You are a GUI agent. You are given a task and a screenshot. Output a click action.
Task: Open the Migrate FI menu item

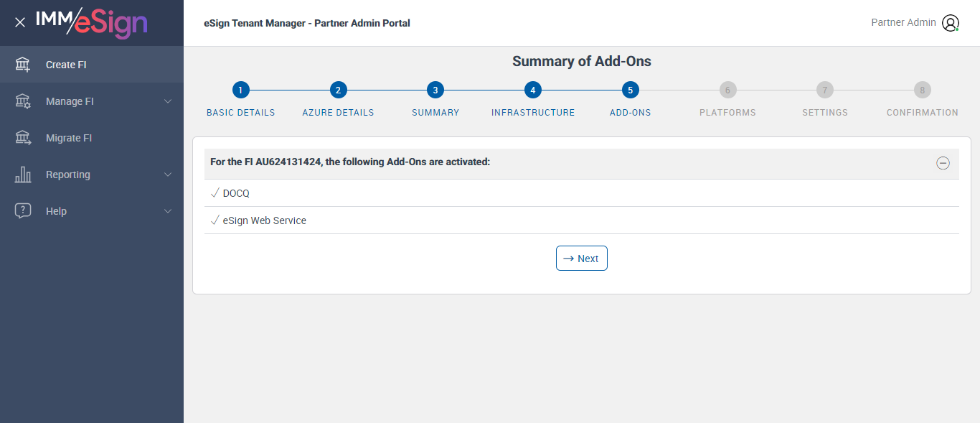(69, 138)
